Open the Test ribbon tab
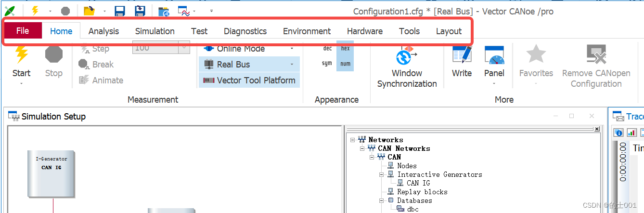 coord(199,31)
